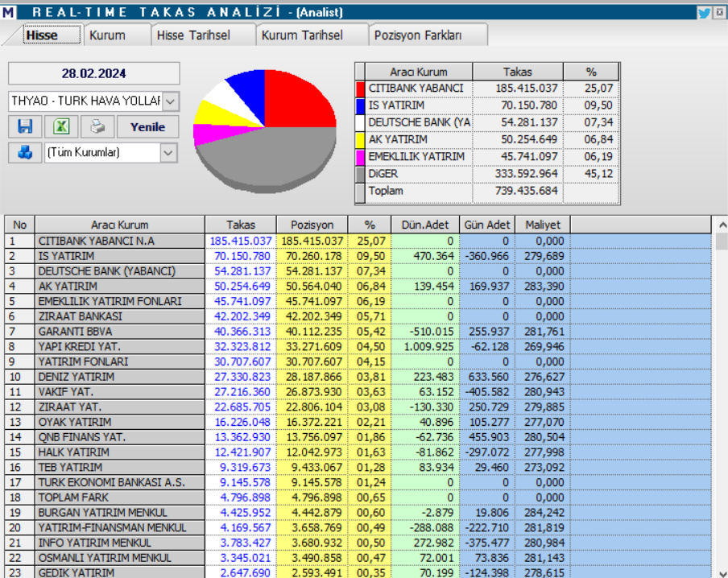728x578 pixels.
Task: Close the Takas Analizi panel
Action: coord(718,12)
